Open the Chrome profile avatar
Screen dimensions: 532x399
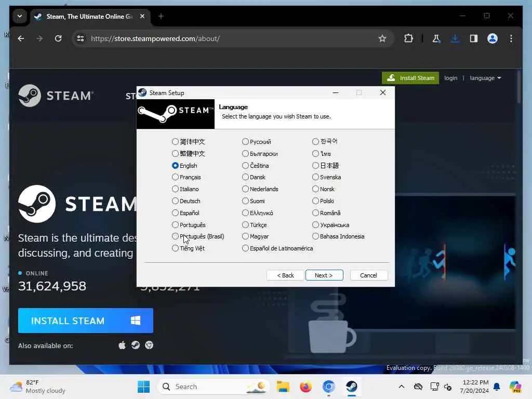[493, 38]
